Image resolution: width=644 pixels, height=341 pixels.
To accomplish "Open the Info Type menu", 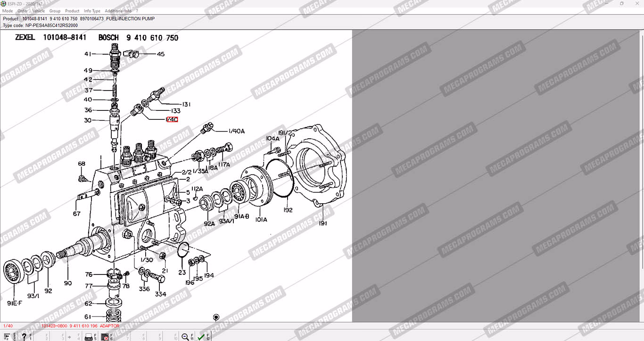I will pyautogui.click(x=92, y=11).
